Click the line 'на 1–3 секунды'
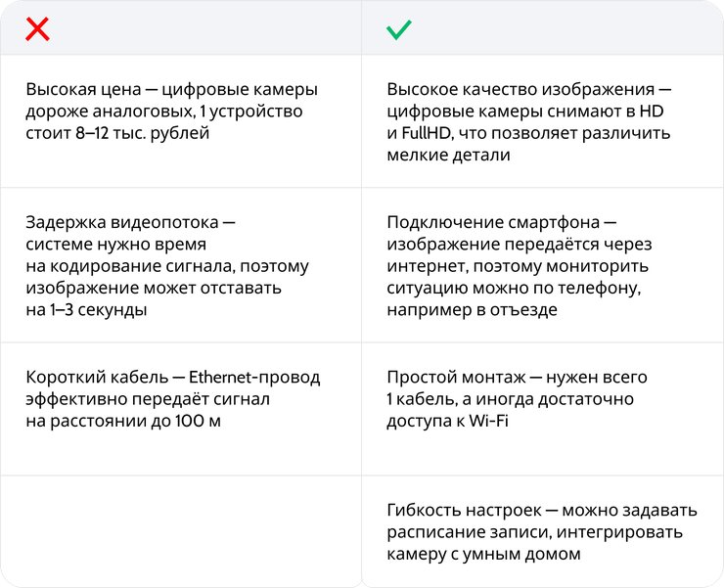Viewport: 724px width, 588px height. tap(87, 310)
